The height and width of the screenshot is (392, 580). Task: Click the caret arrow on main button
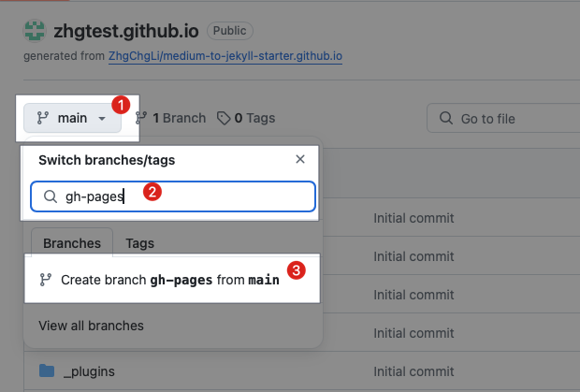pyautogui.click(x=102, y=119)
